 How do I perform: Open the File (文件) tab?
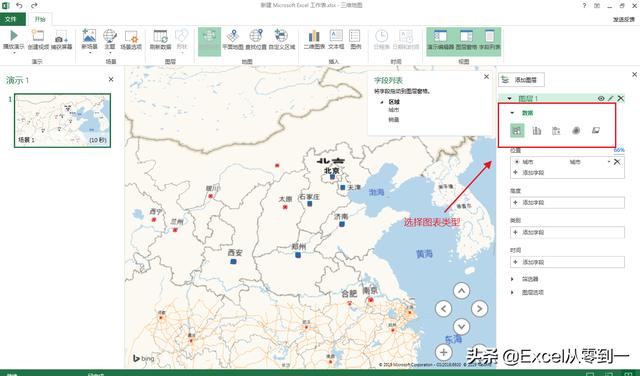pos(12,19)
